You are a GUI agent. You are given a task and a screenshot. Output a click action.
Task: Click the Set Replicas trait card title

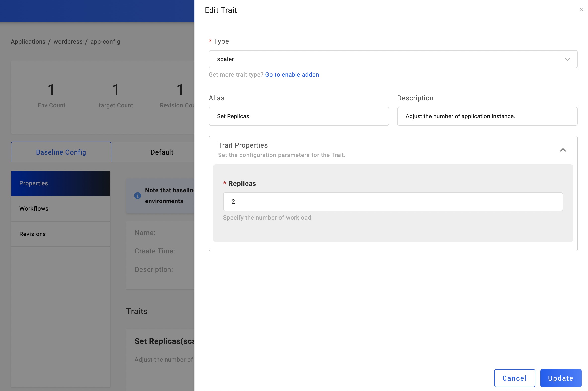pos(164,341)
